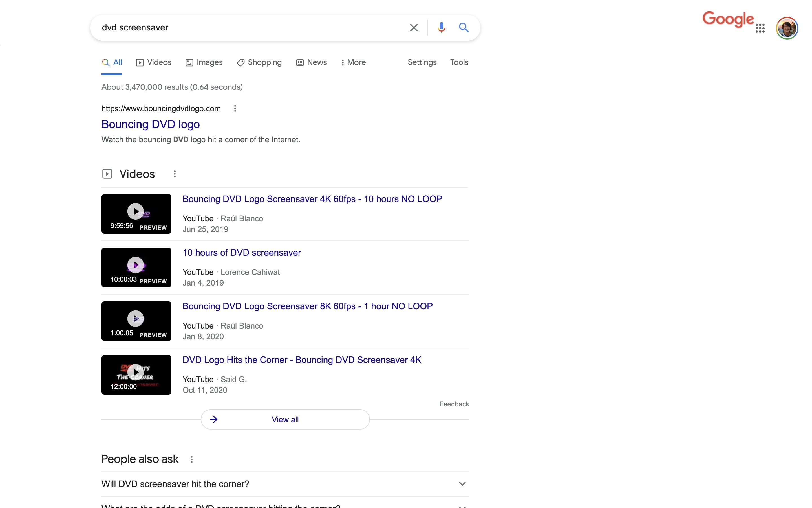Open Videos section three-dot menu

coord(175,174)
